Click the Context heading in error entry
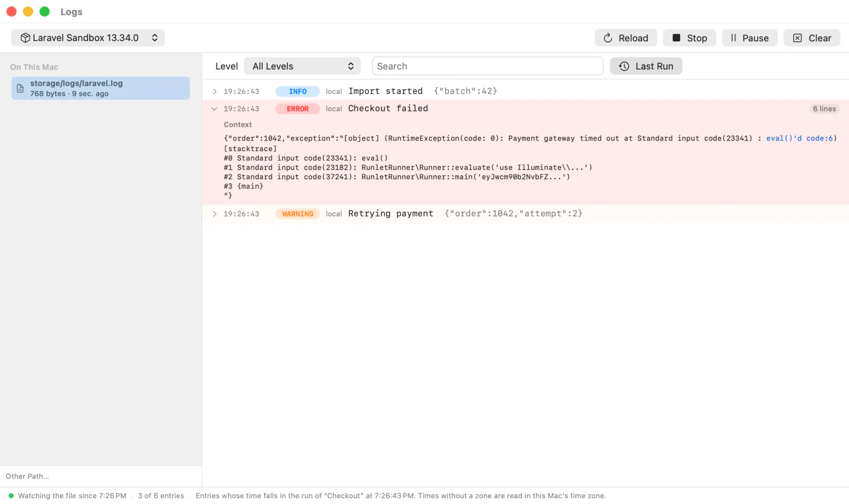This screenshot has width=849, height=504. point(238,125)
